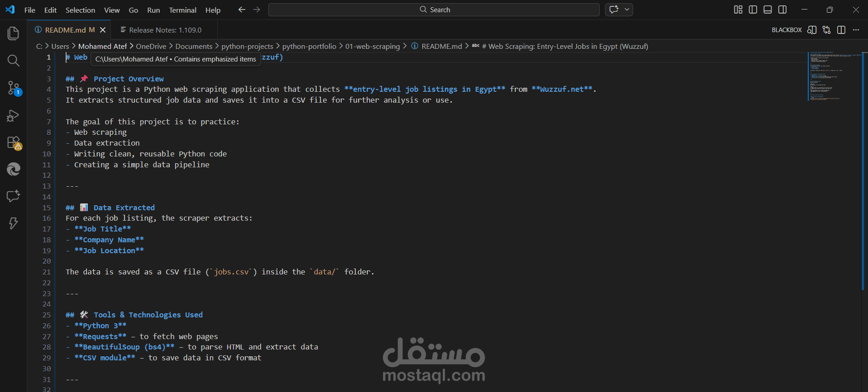
Task: Close the README.md tab
Action: tap(103, 30)
